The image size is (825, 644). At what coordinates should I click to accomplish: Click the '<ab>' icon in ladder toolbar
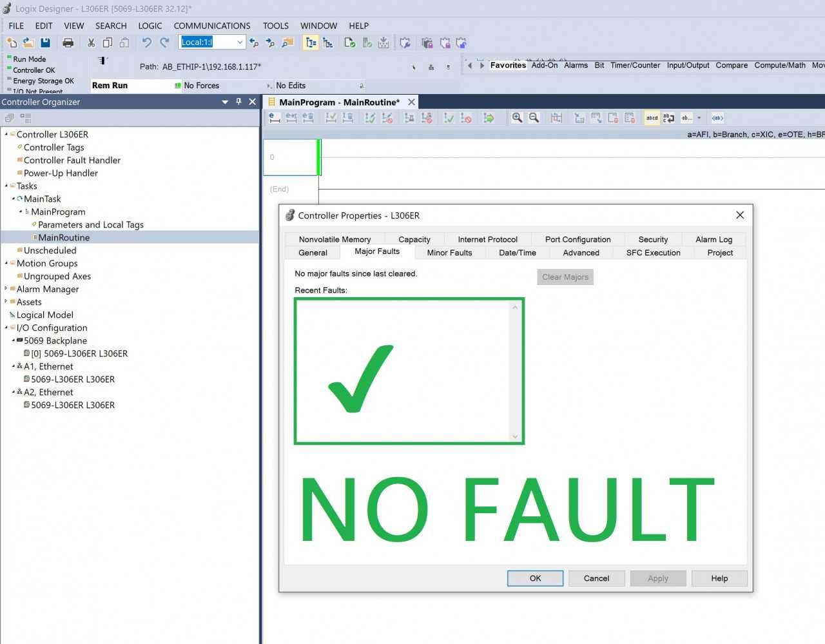pyautogui.click(x=717, y=118)
